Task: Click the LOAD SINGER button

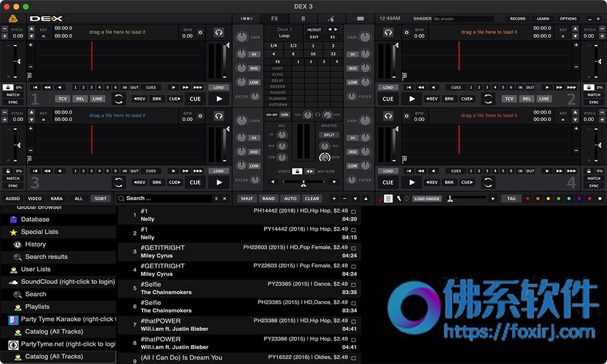Action: [x=427, y=199]
